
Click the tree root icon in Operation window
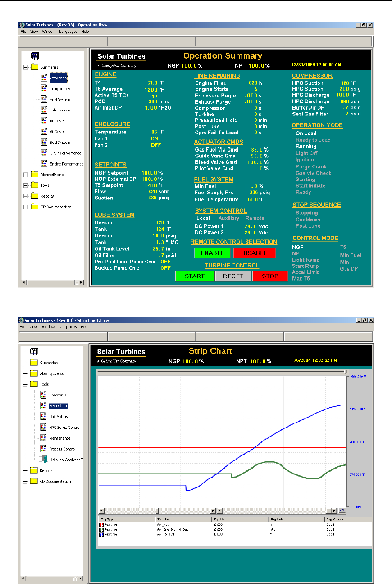tap(35, 56)
